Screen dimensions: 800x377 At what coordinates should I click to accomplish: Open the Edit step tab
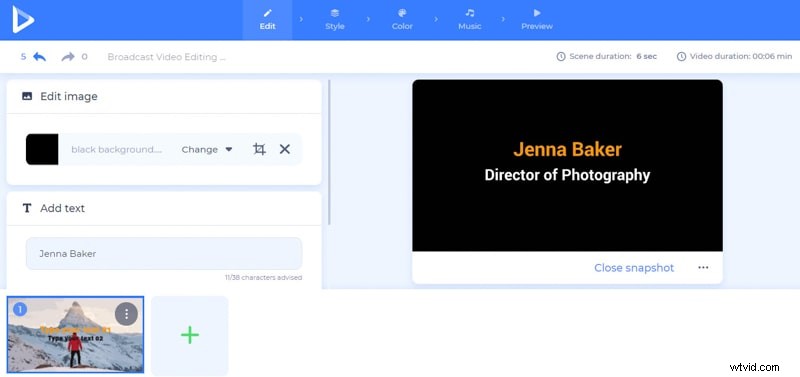pyautogui.click(x=267, y=20)
